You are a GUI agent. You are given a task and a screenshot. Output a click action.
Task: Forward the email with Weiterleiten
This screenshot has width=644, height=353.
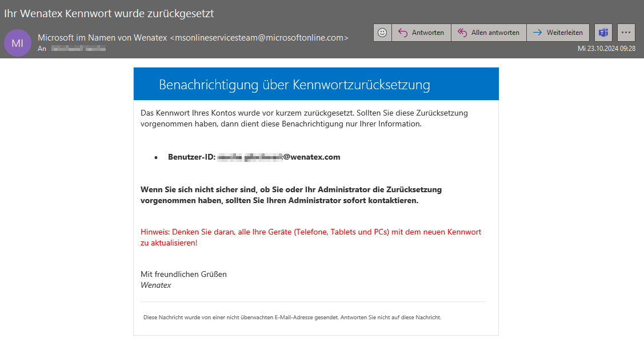tap(558, 33)
